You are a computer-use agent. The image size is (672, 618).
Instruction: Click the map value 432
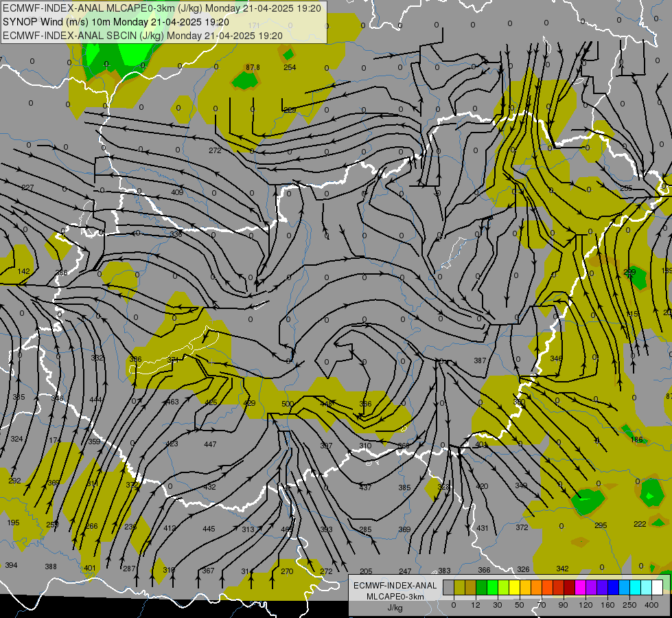(209, 487)
